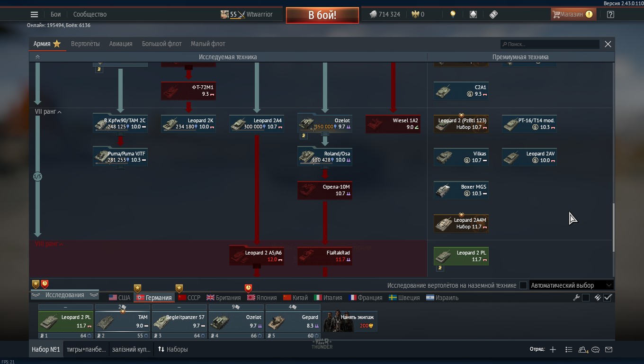644x364 pixels.
Task: Open the Автоматический выбор dropdown
Action: coord(572,285)
